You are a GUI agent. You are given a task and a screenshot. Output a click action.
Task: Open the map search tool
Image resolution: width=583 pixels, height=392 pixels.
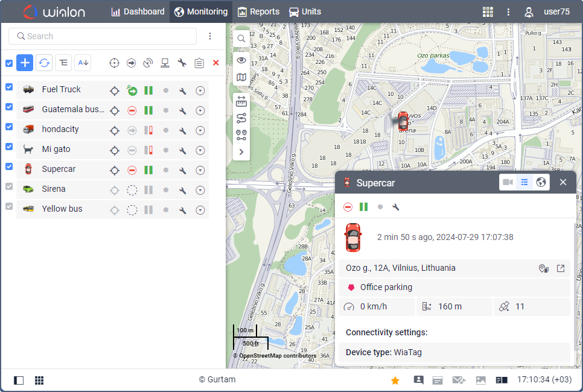click(241, 39)
